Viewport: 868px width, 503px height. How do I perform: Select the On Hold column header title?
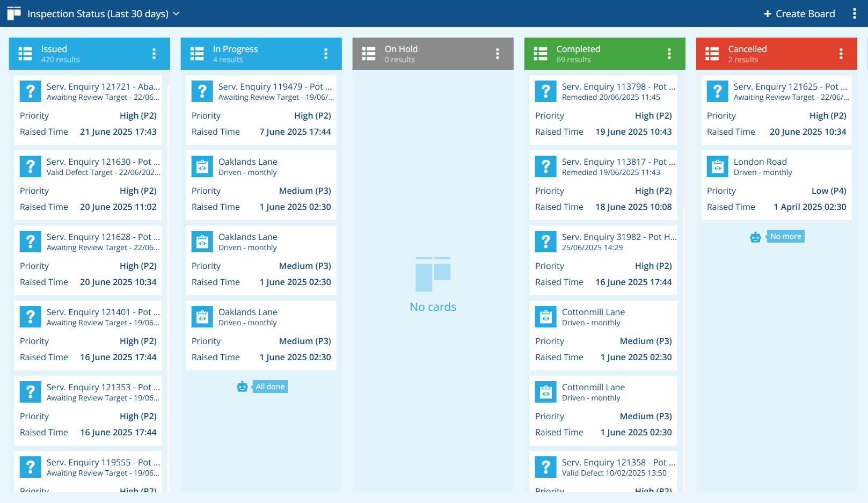tap(401, 49)
